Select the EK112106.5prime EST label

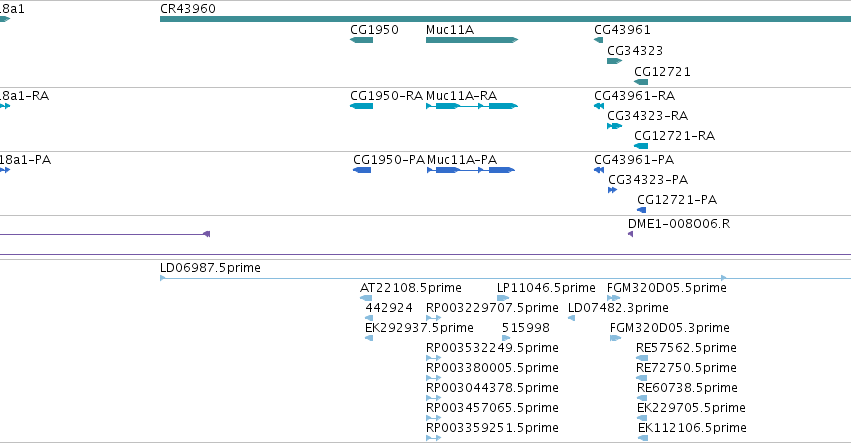point(692,428)
